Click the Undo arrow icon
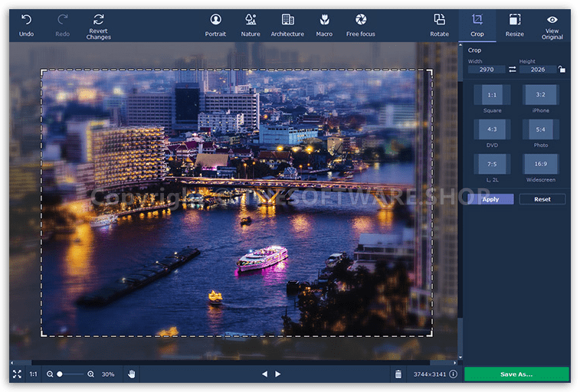The width and height of the screenshot is (580, 392). click(x=26, y=20)
